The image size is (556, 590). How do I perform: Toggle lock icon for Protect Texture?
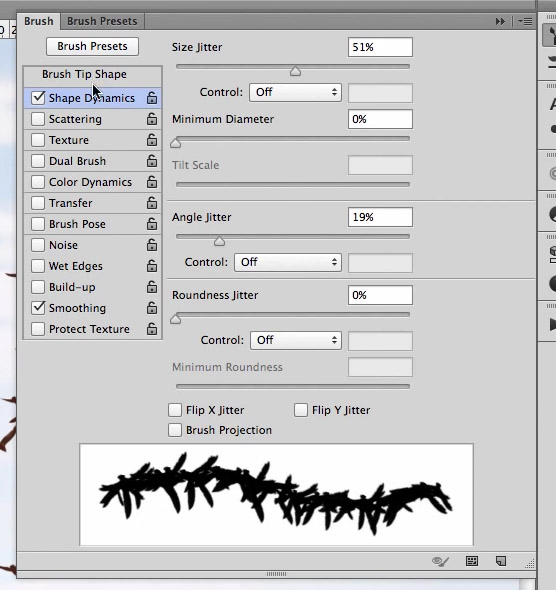(152, 329)
